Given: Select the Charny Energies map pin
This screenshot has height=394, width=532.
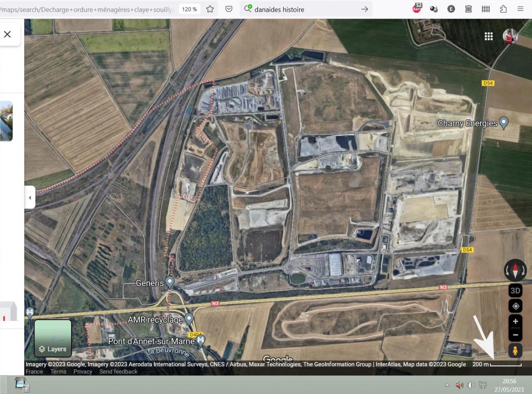Looking at the screenshot, I should coord(504,123).
